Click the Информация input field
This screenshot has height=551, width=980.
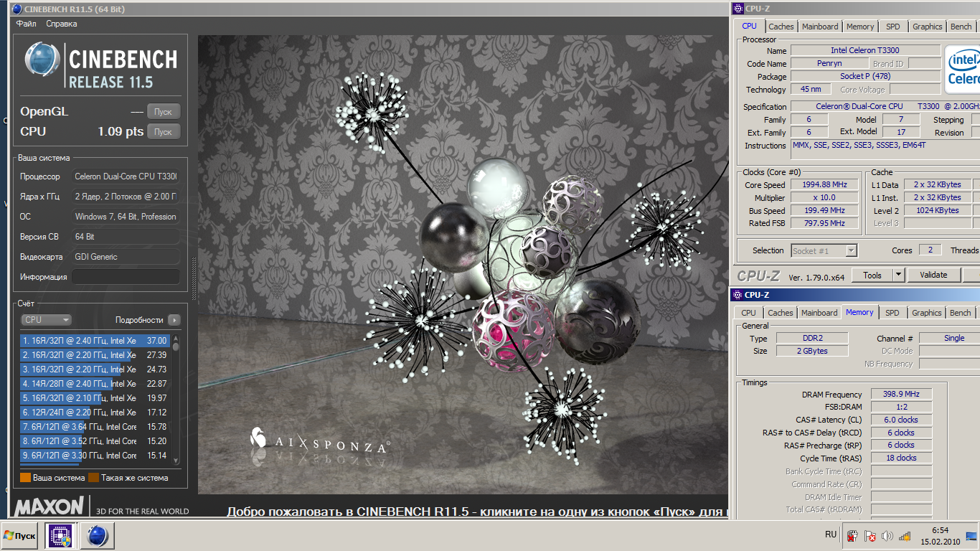tap(126, 277)
